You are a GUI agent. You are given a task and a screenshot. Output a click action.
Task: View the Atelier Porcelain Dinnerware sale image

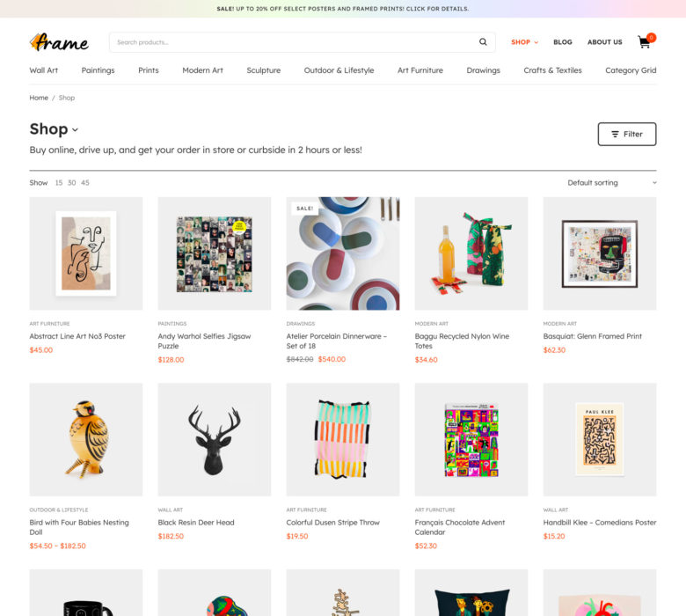[343, 253]
